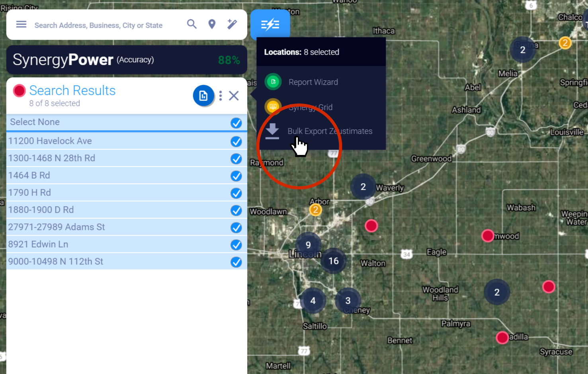Screen dimensions: 588x374
Task: Uncheck 1464 B Rd checkbox
Action: [x=236, y=176]
